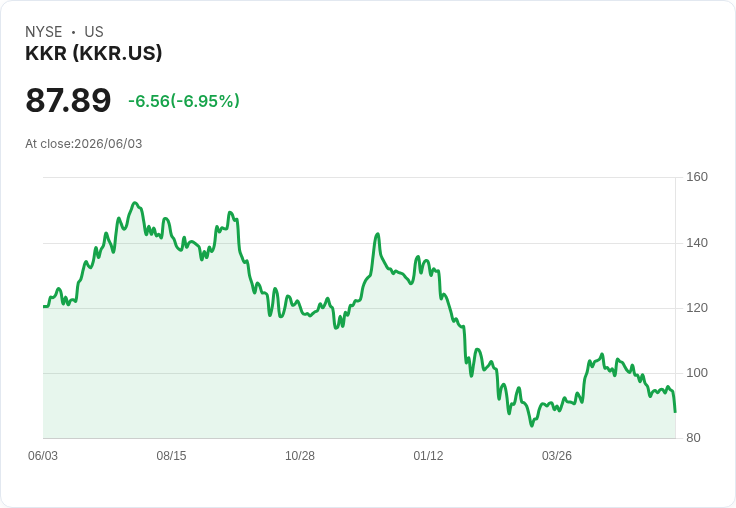
Task: Click the 120 price axis label
Action: click(697, 308)
